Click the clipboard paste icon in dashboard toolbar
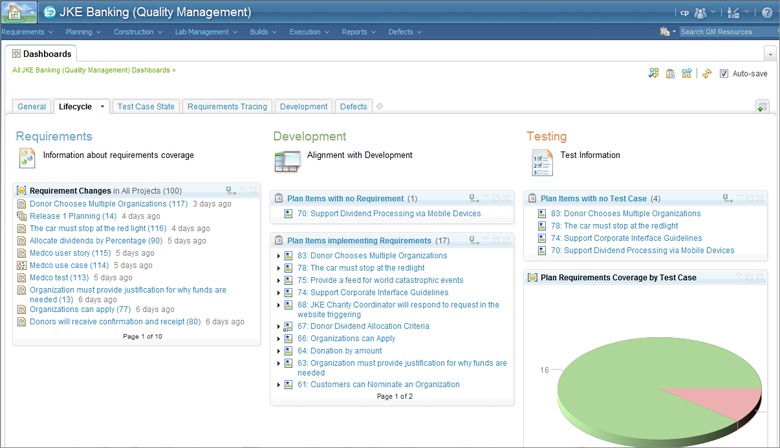 670,74
